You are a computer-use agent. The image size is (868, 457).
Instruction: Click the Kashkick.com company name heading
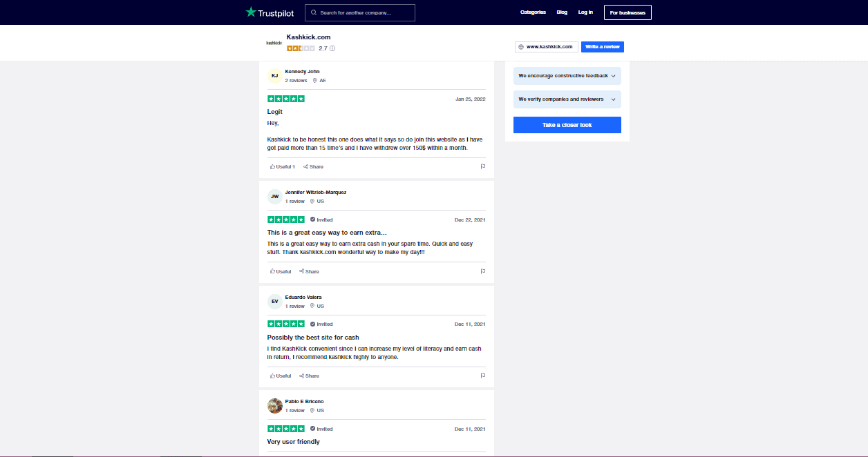pyautogui.click(x=308, y=37)
